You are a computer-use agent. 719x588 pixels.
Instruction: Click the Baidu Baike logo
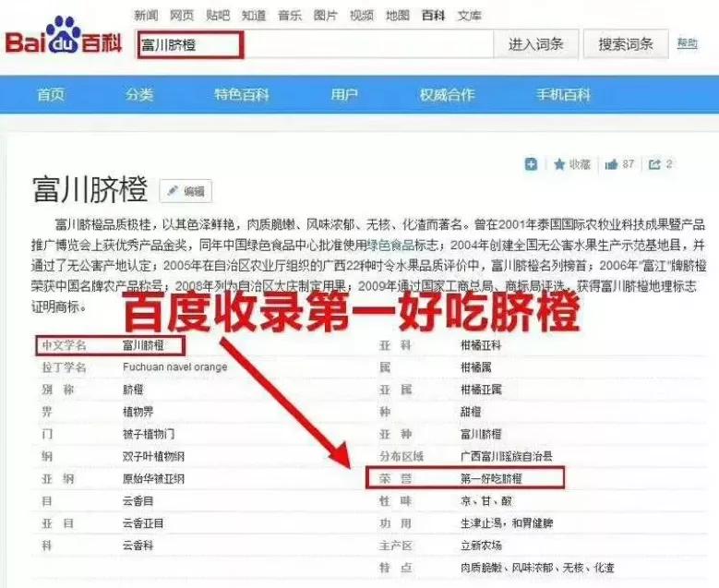pyautogui.click(x=64, y=36)
